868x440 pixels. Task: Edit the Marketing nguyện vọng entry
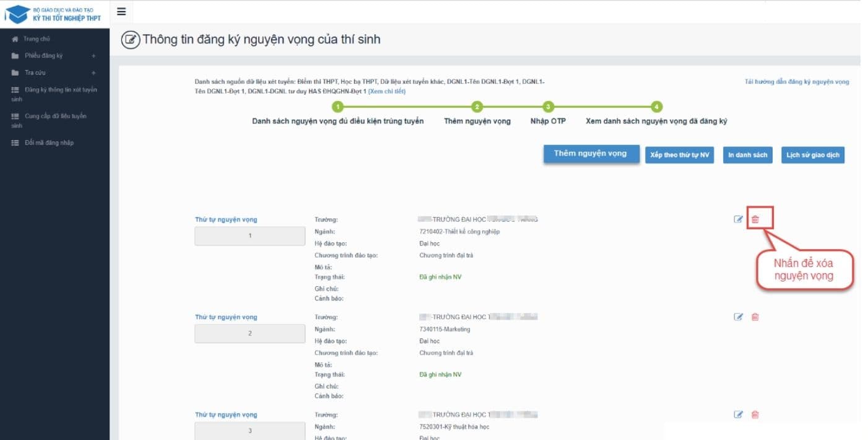[738, 317]
